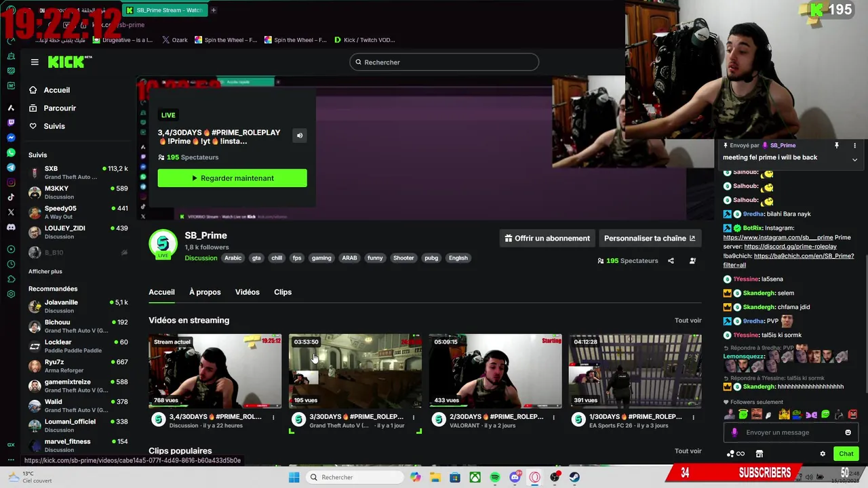868x488 pixels.
Task: Open options for 3,4/30DAYS video card
Action: coord(273,418)
